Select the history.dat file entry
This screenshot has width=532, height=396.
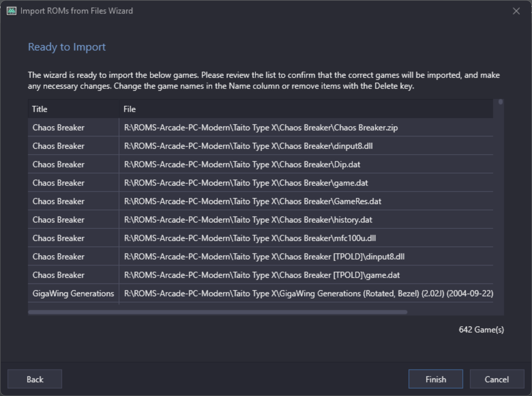point(248,220)
